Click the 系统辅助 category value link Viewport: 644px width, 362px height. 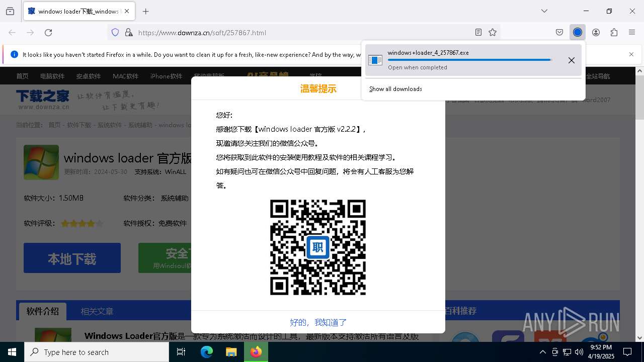(x=175, y=198)
